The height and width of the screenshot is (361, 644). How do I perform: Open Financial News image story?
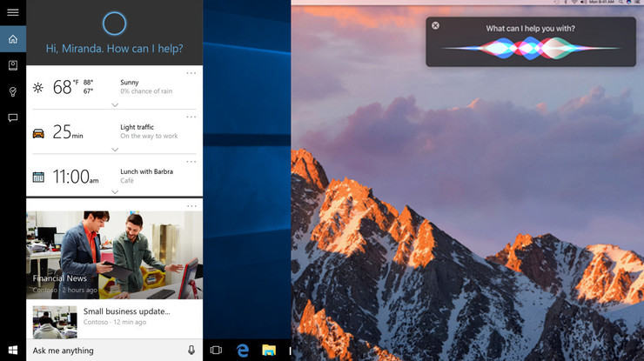[115, 255]
